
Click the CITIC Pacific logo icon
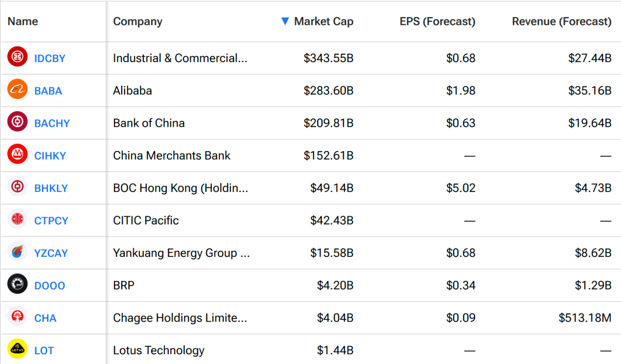pos(18,219)
